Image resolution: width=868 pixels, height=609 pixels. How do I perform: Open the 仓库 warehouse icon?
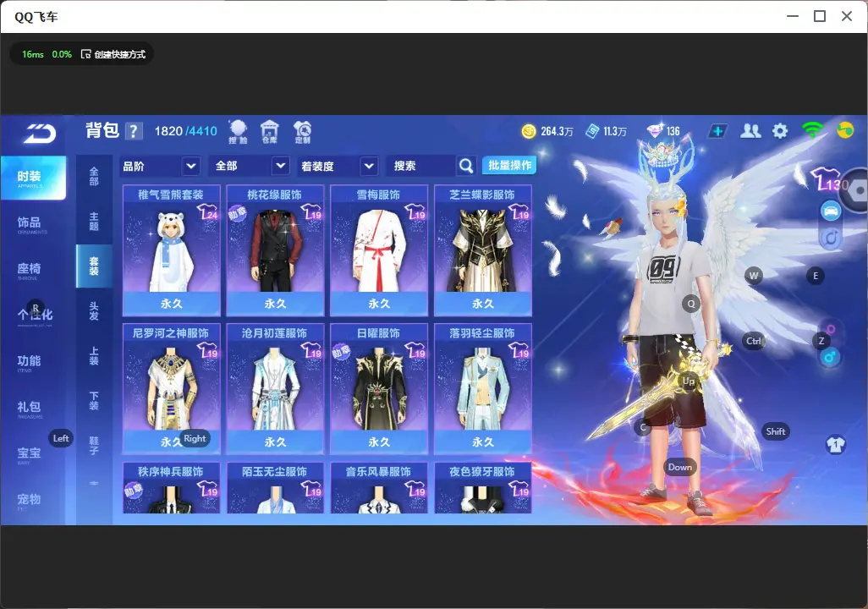pyautogui.click(x=270, y=132)
